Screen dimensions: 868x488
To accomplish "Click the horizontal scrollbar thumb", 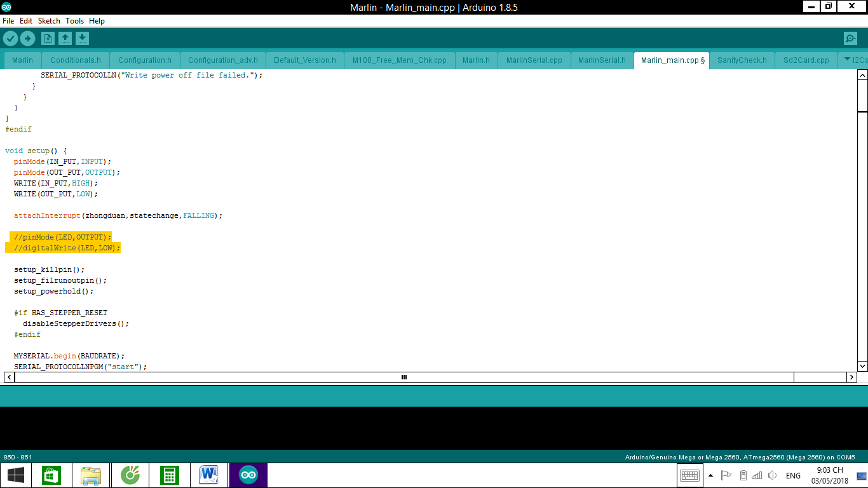I will coord(404,377).
